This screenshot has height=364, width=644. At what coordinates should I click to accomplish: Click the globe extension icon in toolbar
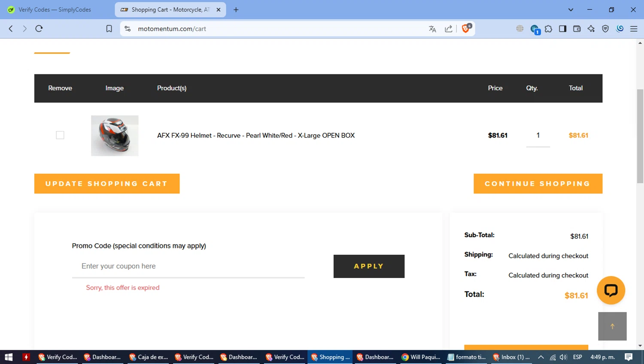coord(520,29)
